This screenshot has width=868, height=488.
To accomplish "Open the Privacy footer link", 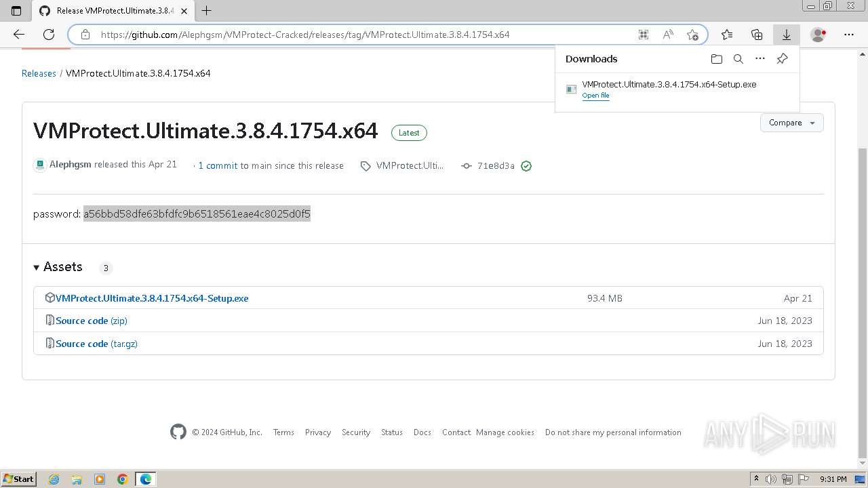I will coord(318,432).
